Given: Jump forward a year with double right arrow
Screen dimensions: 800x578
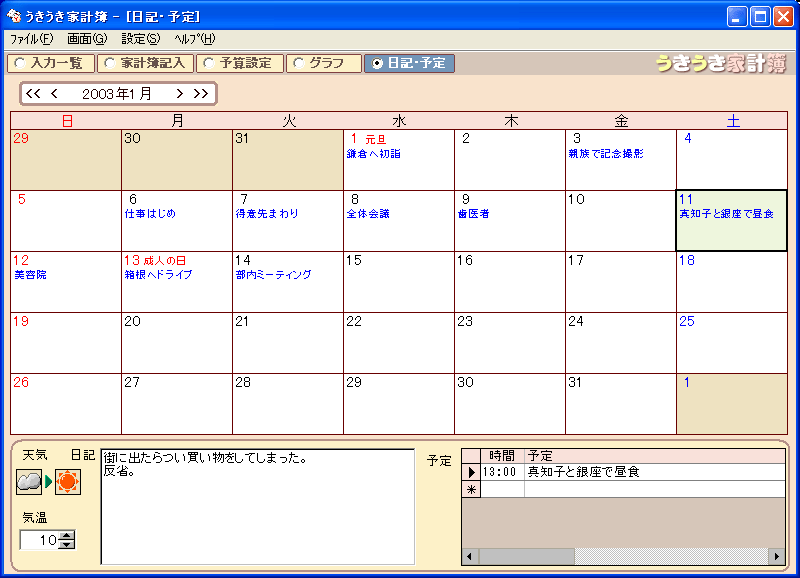Looking at the screenshot, I should tap(201, 94).
